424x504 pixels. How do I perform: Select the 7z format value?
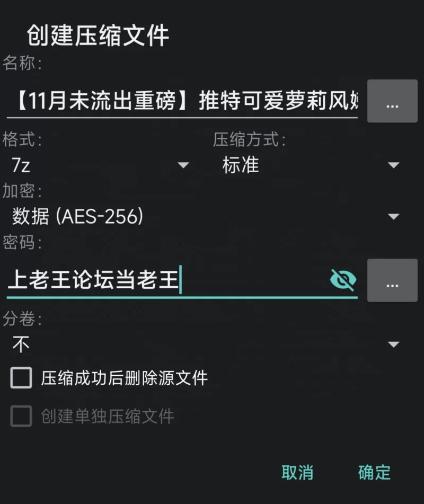[21, 165]
